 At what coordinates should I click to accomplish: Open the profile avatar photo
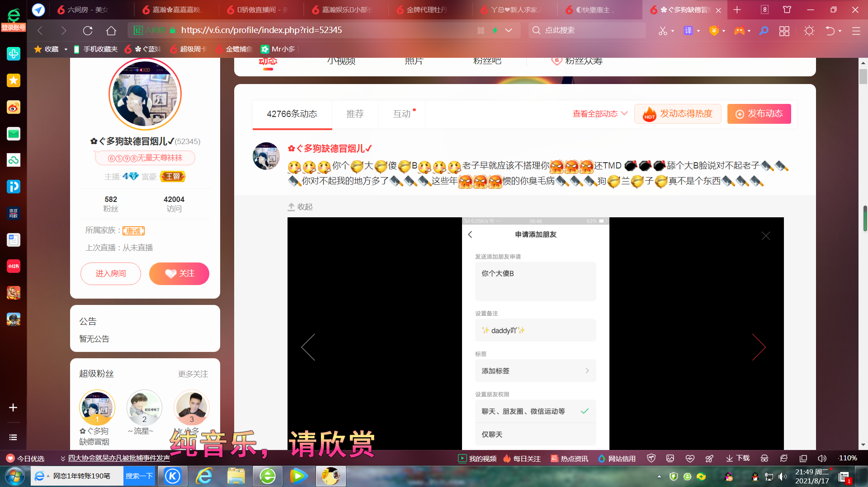[x=145, y=94]
